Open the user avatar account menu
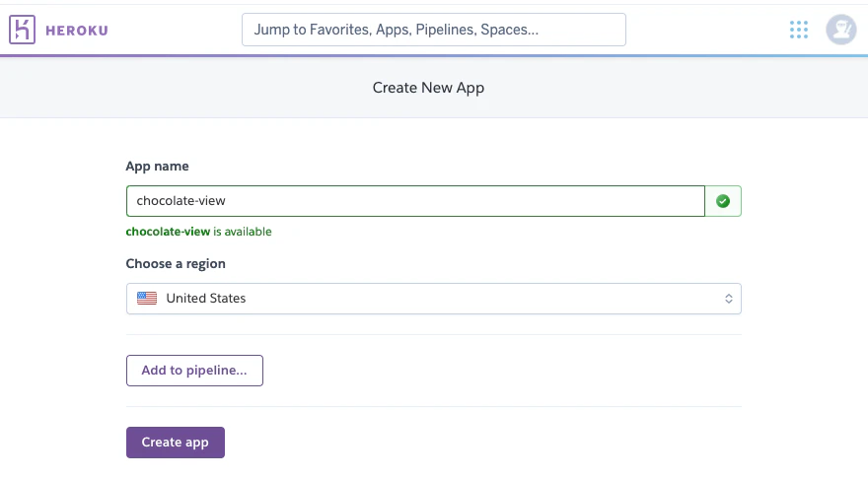The image size is (868, 479). click(840, 30)
